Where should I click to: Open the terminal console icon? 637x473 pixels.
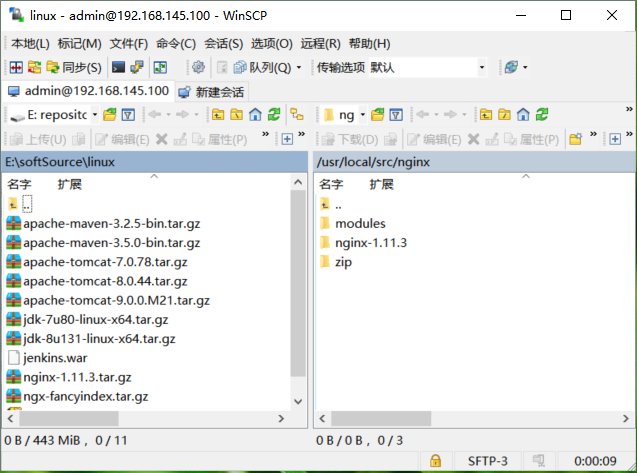tap(118, 67)
